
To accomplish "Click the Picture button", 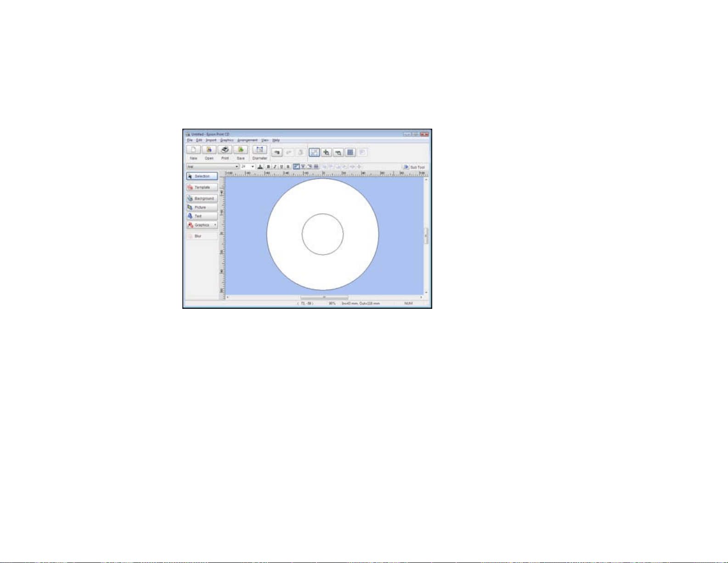I will click(202, 207).
